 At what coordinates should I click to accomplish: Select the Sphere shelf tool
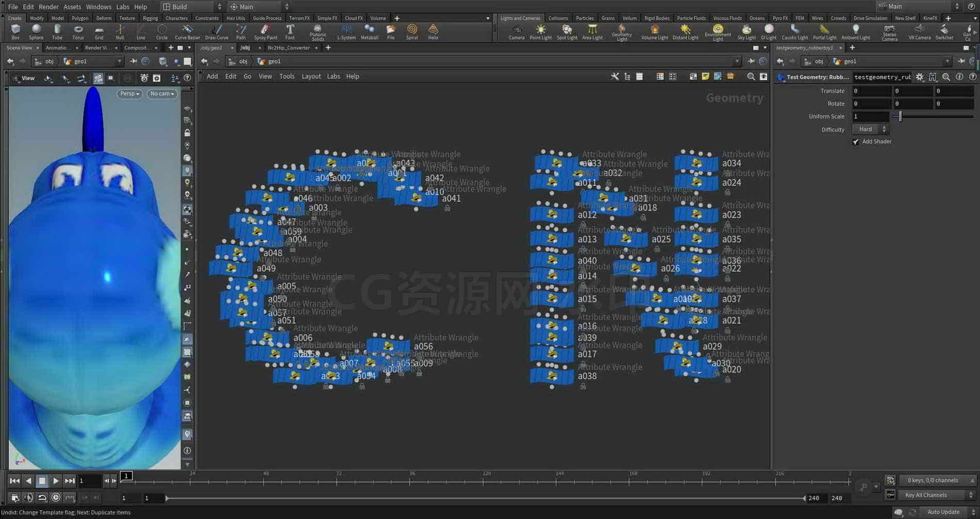36,31
